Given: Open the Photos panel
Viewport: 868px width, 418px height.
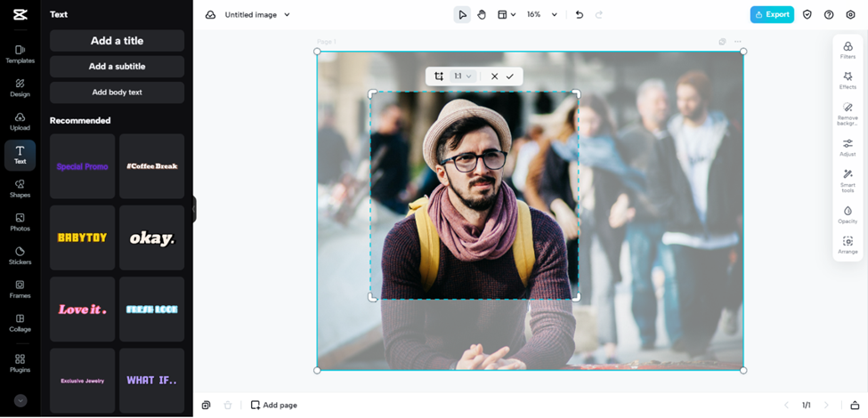Looking at the screenshot, I should tap(20, 222).
